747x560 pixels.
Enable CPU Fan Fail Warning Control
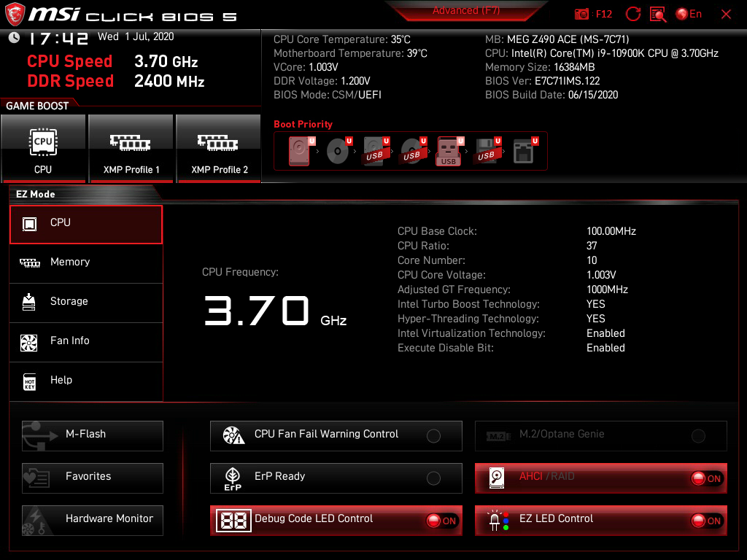pyautogui.click(x=433, y=435)
